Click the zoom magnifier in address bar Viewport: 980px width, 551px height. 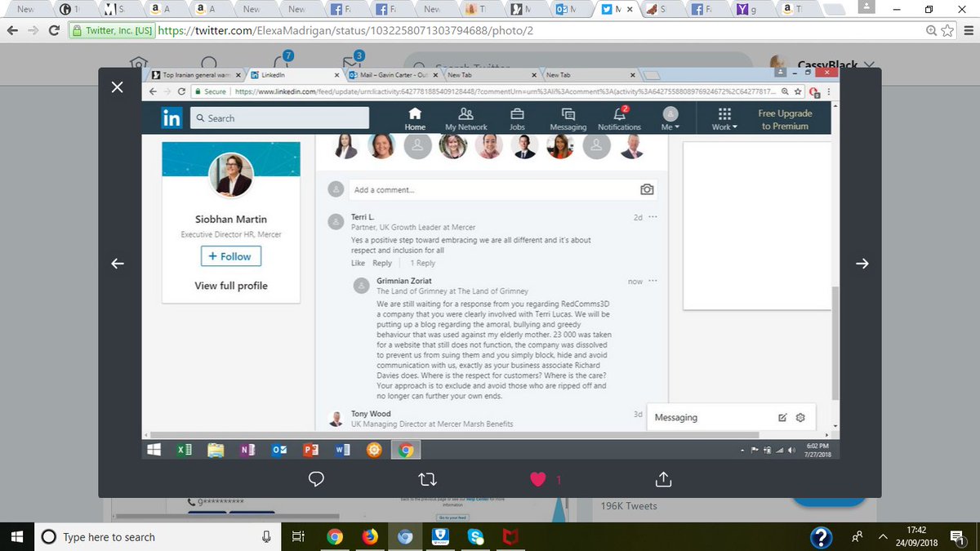coord(931,31)
